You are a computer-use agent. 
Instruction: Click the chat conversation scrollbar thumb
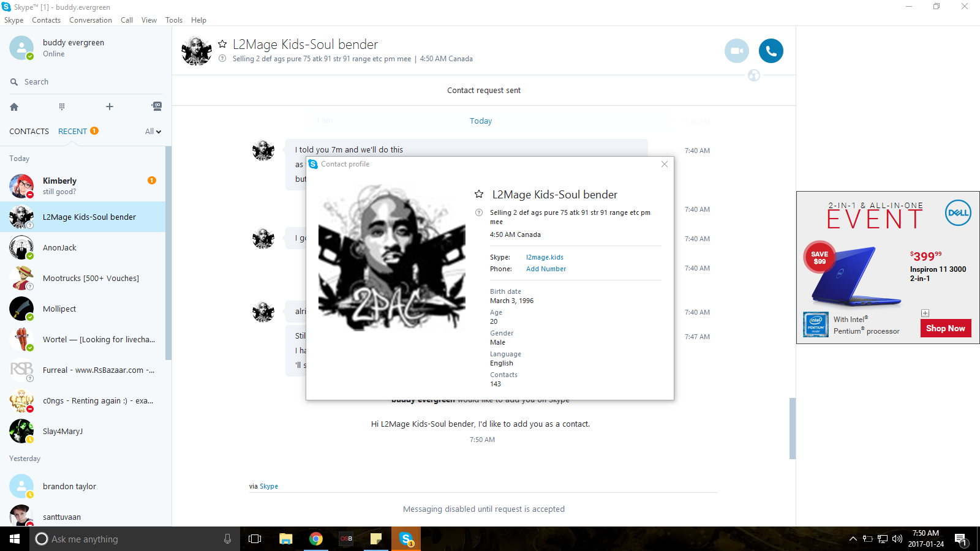tap(793, 429)
